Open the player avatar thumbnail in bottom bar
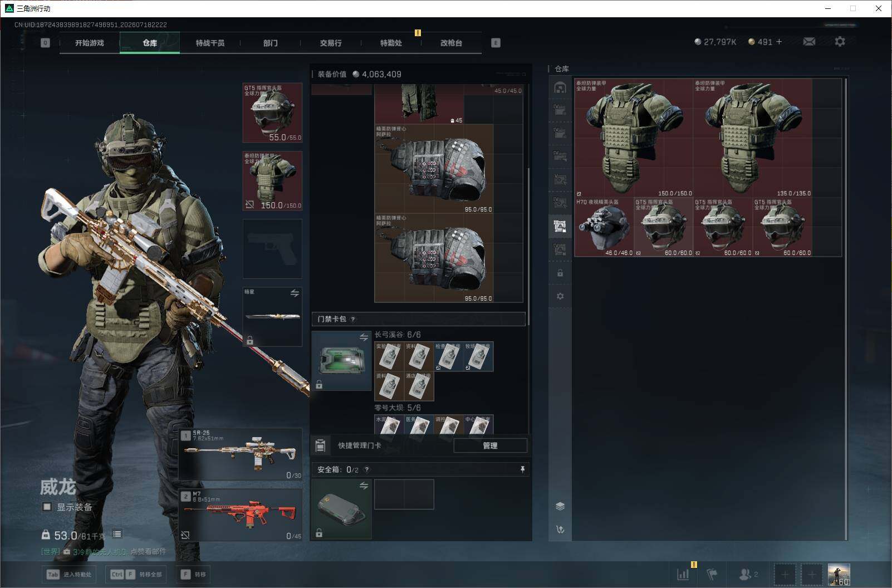 click(839, 575)
